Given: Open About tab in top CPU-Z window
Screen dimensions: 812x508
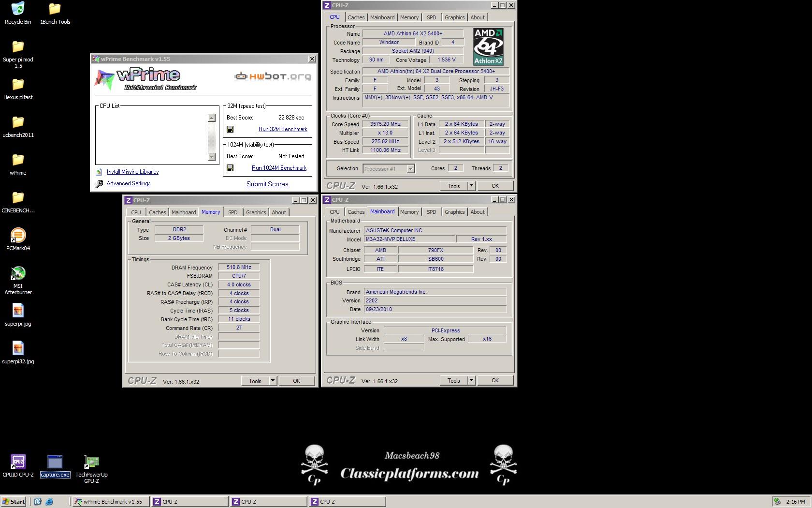Looking at the screenshot, I should tap(478, 17).
